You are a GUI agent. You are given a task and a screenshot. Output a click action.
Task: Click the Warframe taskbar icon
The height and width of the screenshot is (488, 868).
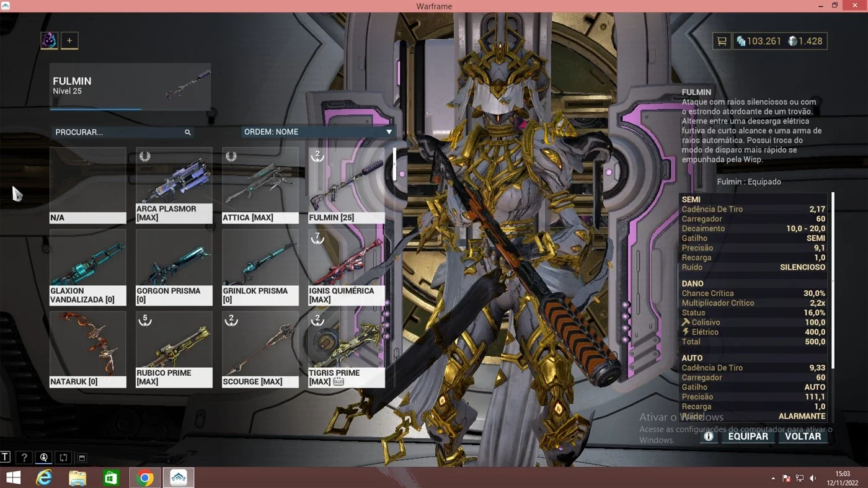click(x=179, y=478)
